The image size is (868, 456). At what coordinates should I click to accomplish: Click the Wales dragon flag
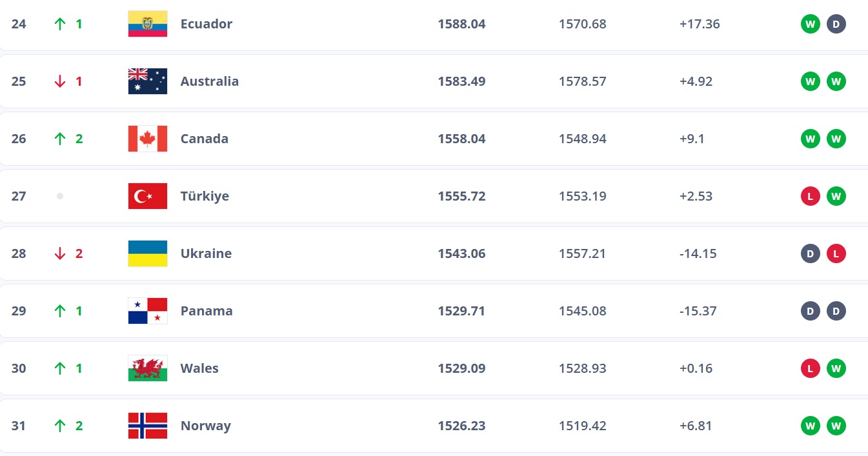tap(148, 368)
